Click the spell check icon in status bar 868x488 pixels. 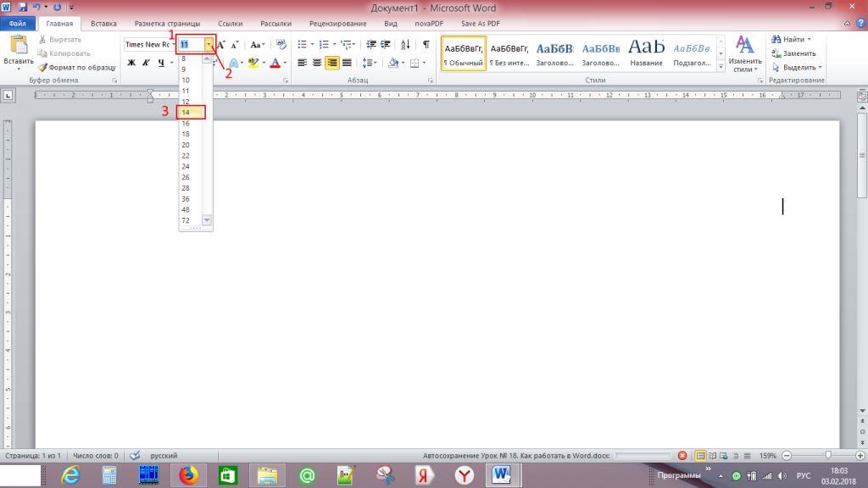pos(135,455)
